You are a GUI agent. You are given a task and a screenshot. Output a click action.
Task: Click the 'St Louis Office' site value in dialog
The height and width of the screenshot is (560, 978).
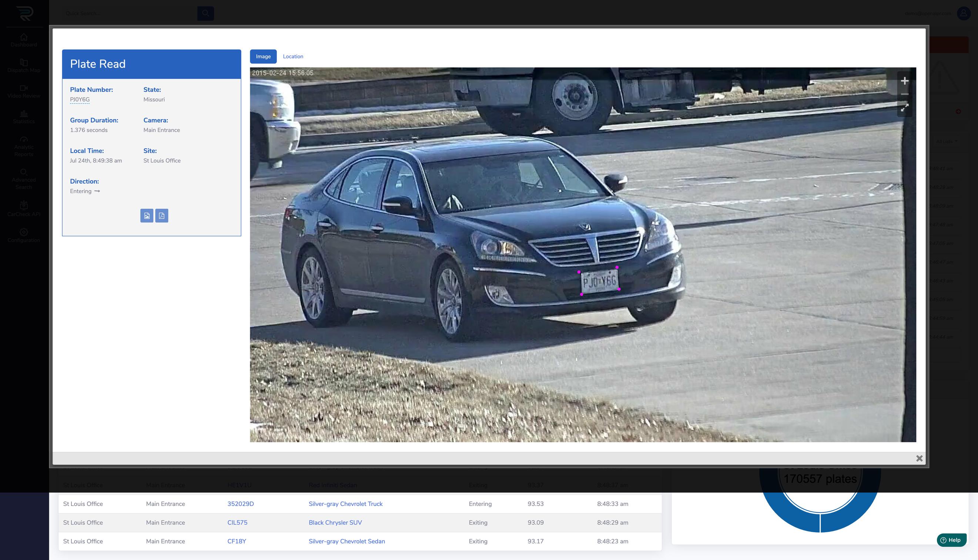click(162, 161)
